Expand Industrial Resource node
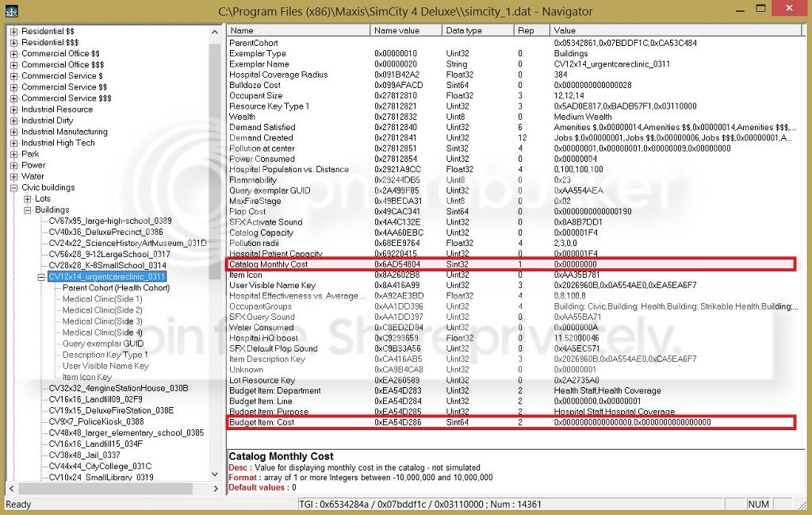This screenshot has height=515, width=812. pyautogui.click(x=14, y=110)
